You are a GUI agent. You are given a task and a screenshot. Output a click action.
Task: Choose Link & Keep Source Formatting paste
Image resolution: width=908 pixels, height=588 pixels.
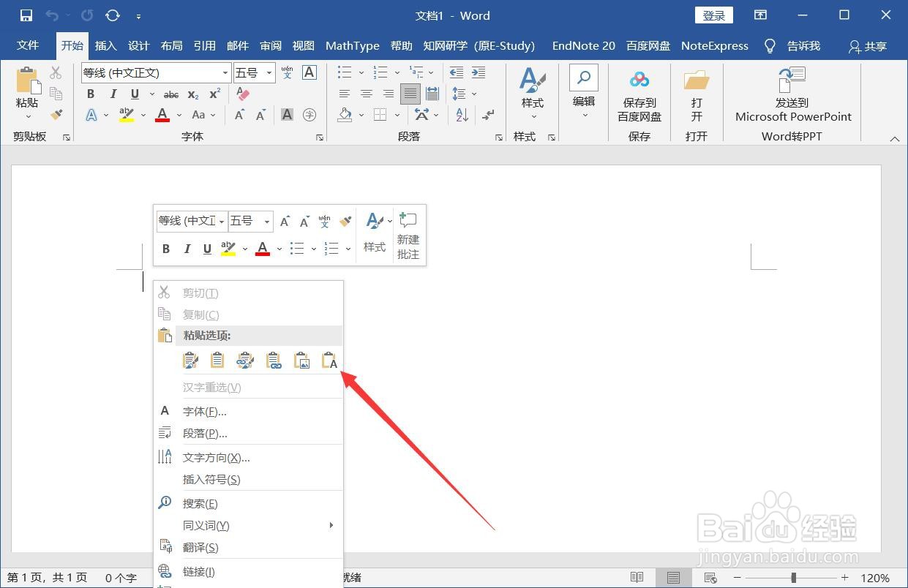click(245, 360)
